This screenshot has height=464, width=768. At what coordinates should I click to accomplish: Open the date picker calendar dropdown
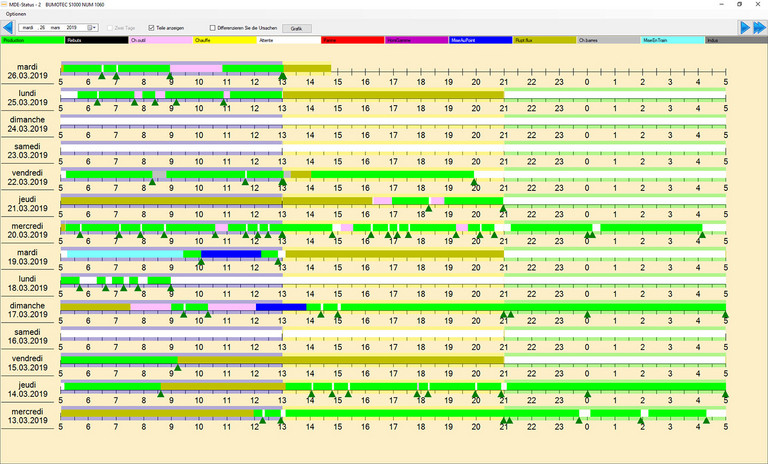pyautogui.click(x=95, y=28)
